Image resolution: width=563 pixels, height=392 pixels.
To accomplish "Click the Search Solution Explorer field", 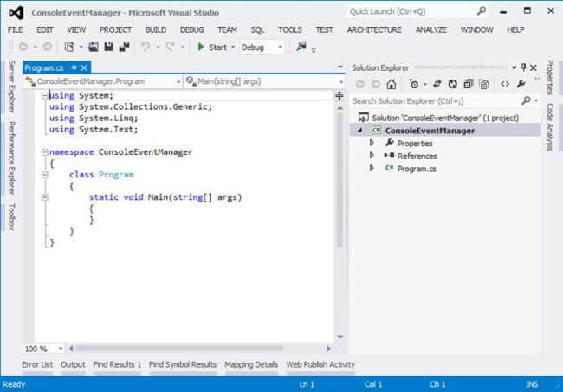I will click(x=437, y=100).
